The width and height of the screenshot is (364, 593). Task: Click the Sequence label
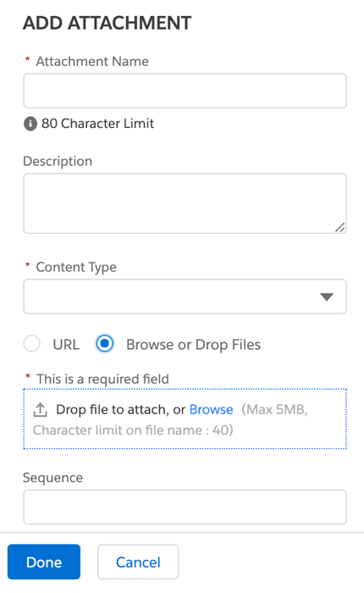(53, 478)
